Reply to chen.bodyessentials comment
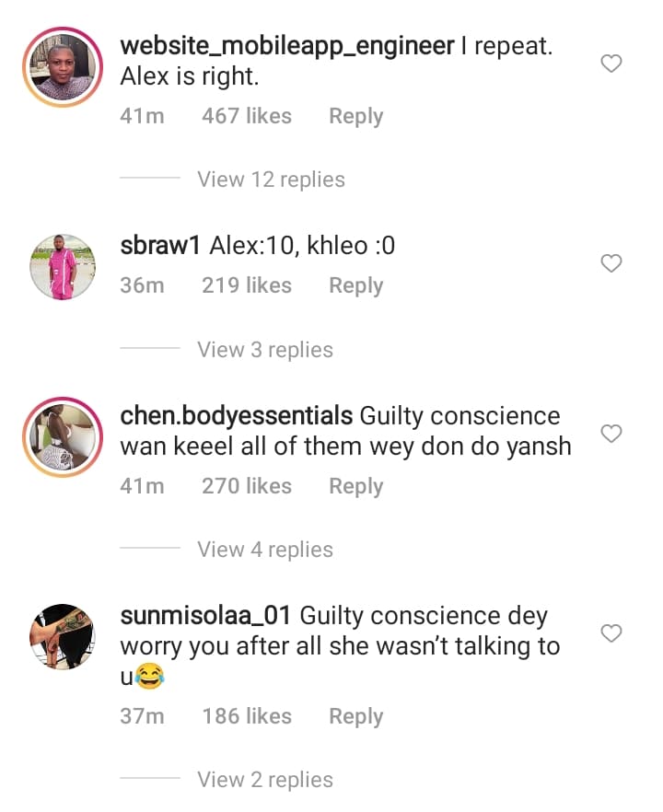The height and width of the screenshot is (812, 663). point(355,486)
